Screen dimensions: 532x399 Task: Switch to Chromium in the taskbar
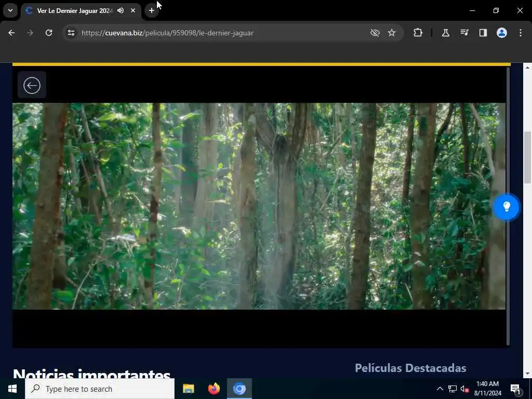click(x=239, y=389)
